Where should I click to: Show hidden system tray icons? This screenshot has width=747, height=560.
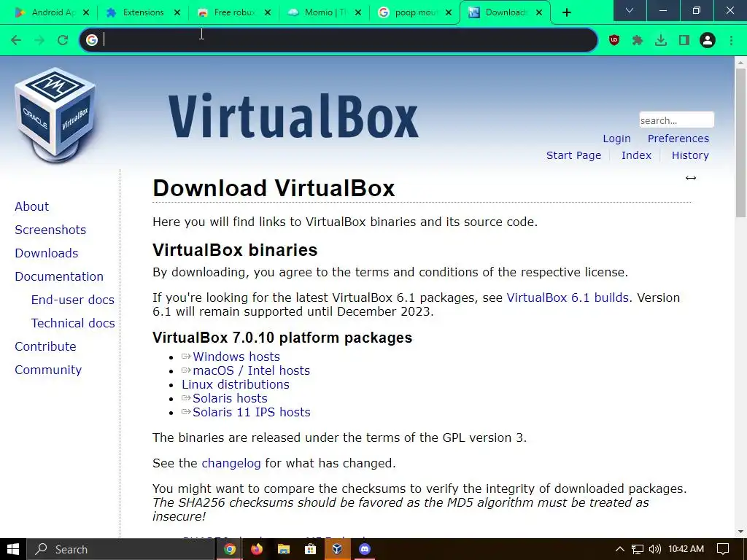pyautogui.click(x=620, y=549)
